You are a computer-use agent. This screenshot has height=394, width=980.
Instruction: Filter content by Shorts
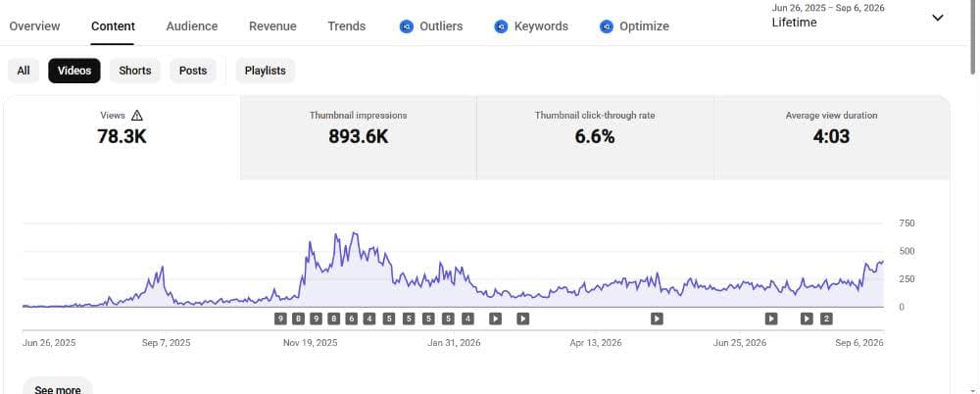[x=135, y=71]
